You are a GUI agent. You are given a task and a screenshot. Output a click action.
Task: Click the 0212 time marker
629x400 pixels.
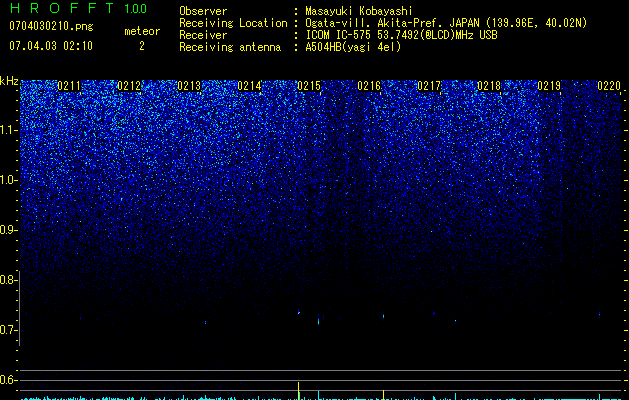129,86
